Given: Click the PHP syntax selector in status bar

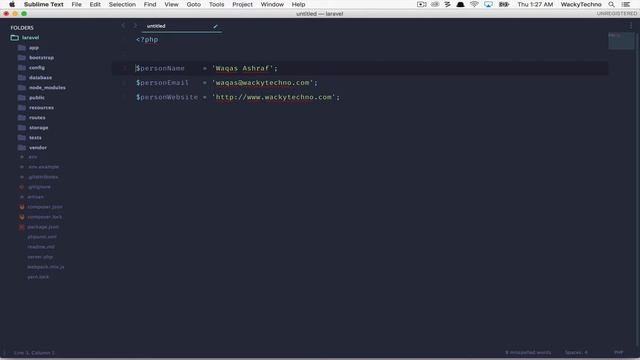Looking at the screenshot, I should [619, 352].
